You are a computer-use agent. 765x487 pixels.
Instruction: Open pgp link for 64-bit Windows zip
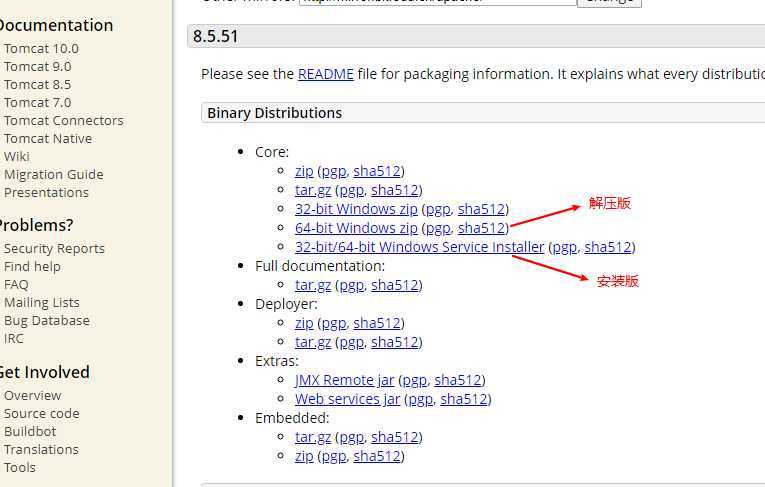pos(438,228)
